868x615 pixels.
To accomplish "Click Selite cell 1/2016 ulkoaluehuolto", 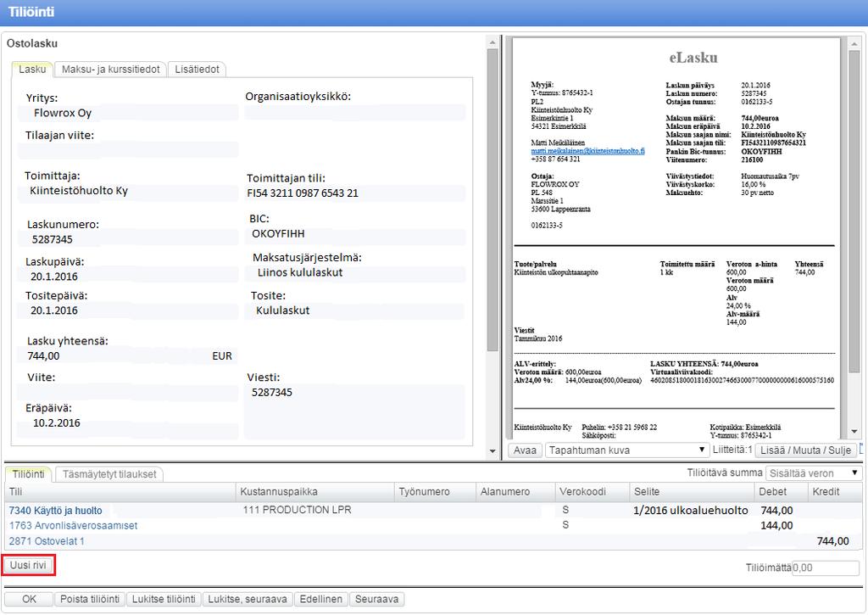I will 691,511.
